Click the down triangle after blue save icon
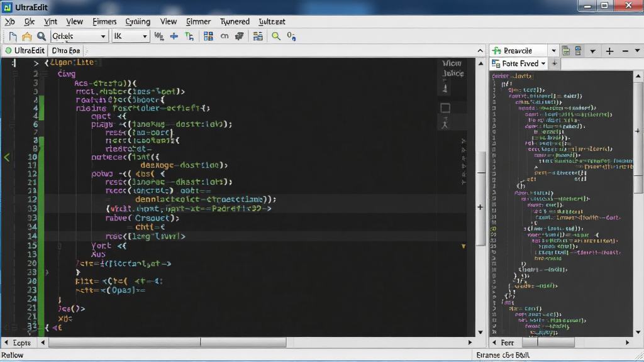Screen dimensions: 644x362 click(592, 52)
